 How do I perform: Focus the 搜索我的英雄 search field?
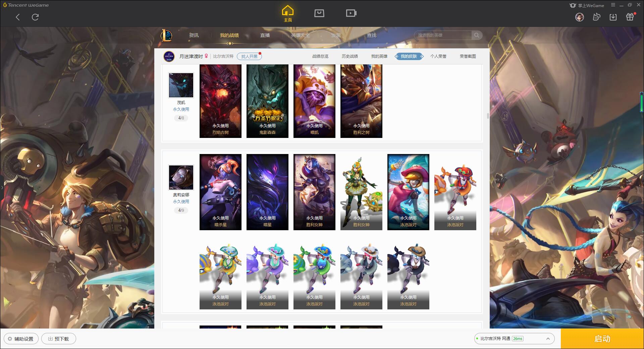(x=443, y=35)
